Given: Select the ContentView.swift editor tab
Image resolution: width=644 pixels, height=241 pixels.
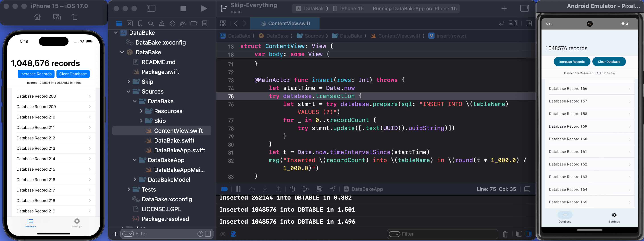Looking at the screenshot, I should coord(285,23).
